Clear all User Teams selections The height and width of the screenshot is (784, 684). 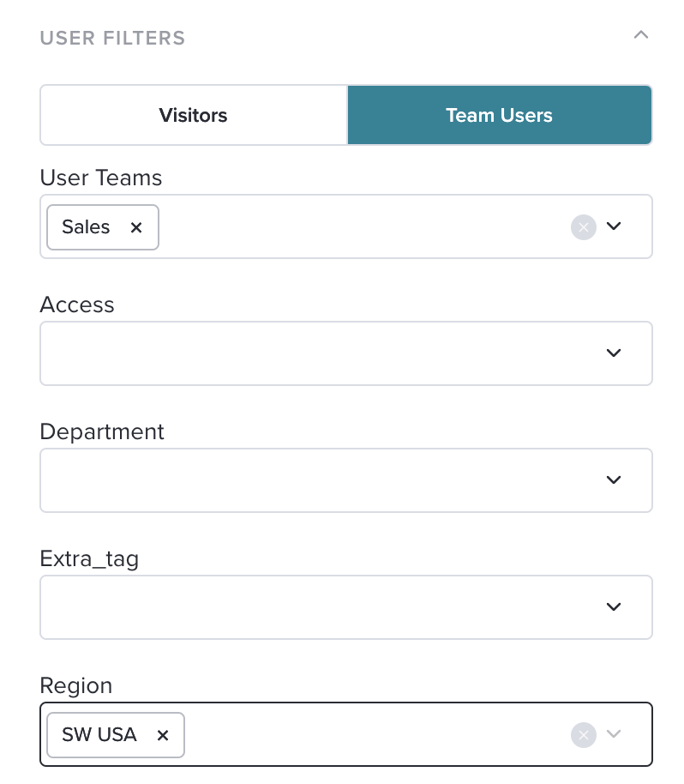point(584,227)
